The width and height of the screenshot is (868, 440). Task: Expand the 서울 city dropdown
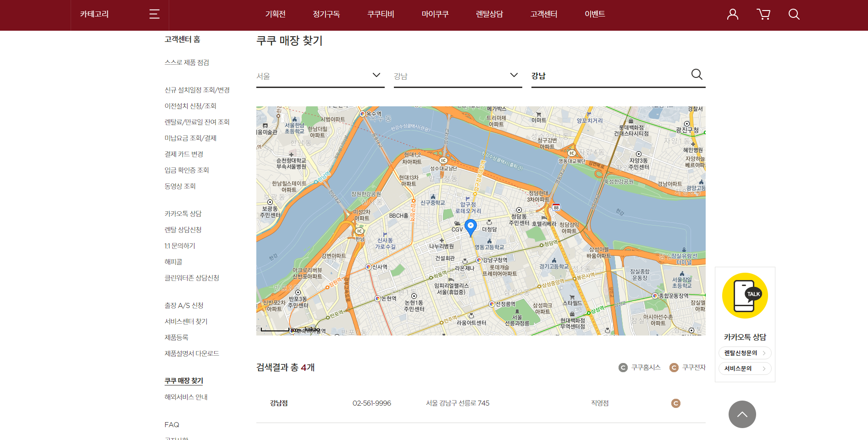point(321,76)
